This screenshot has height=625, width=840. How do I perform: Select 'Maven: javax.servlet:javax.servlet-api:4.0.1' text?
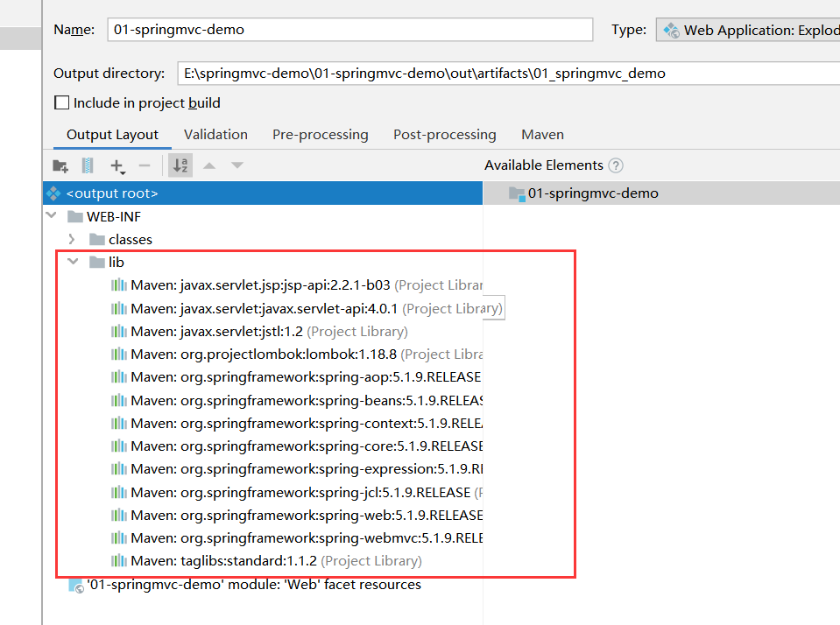coord(265,308)
